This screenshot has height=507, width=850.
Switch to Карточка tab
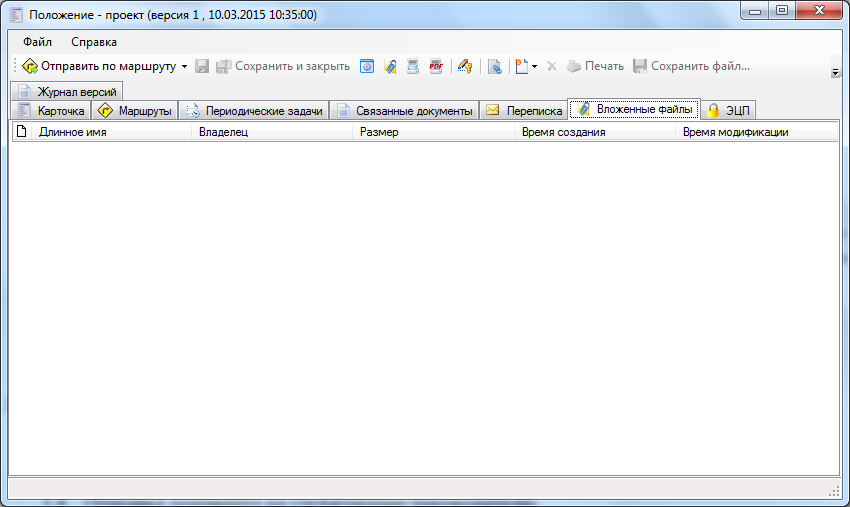51,111
